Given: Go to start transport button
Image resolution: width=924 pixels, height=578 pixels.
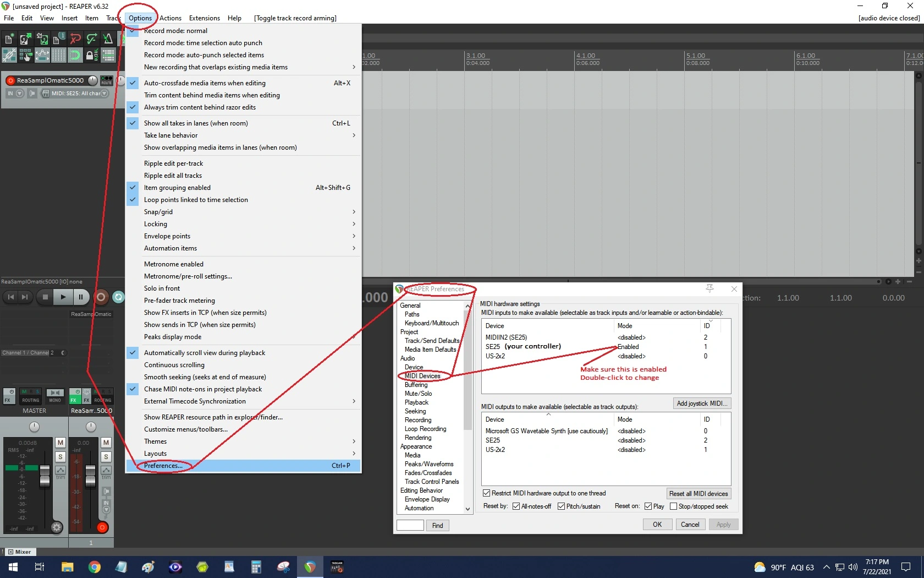Looking at the screenshot, I should coord(10,297).
